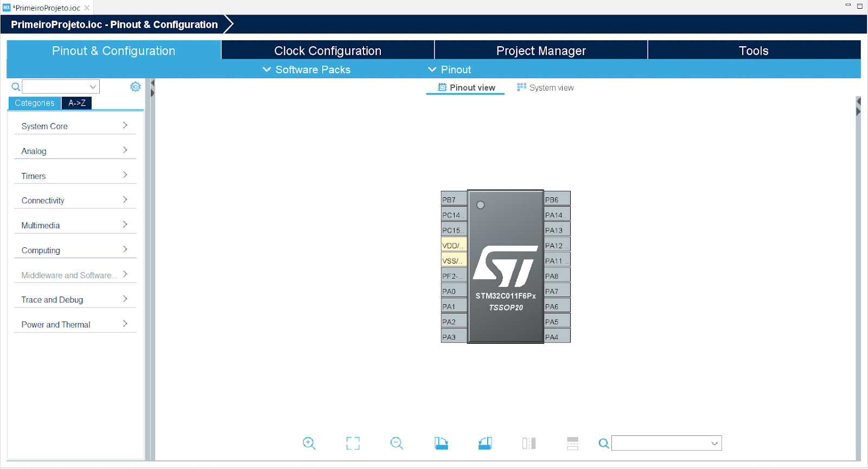Switch to the Categories sorting view

(x=35, y=103)
